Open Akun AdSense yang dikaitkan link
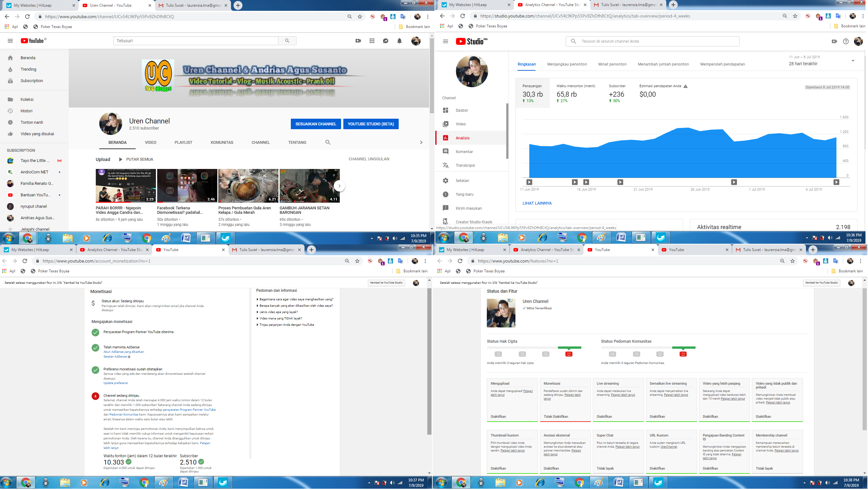This screenshot has width=868, height=490. pyautogui.click(x=124, y=352)
